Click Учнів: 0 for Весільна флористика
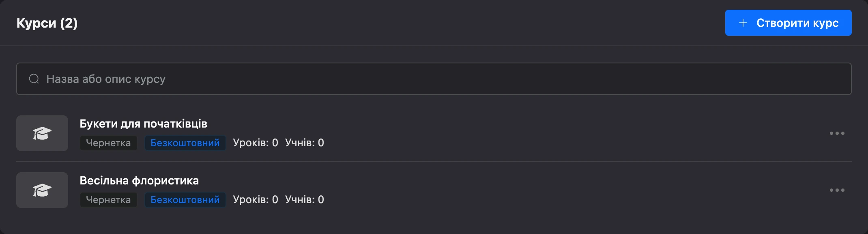Image resolution: width=868 pixels, height=234 pixels. click(x=305, y=199)
